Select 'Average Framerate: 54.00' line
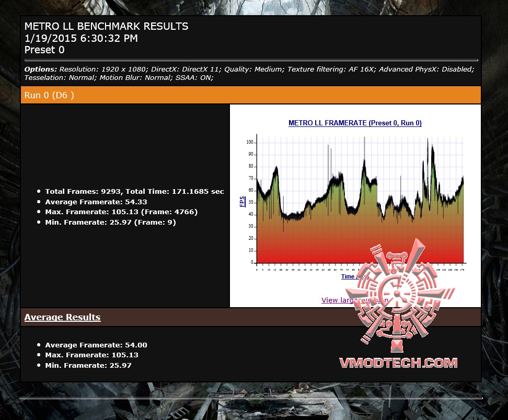Screen dimensions: 508x420 coord(96,345)
